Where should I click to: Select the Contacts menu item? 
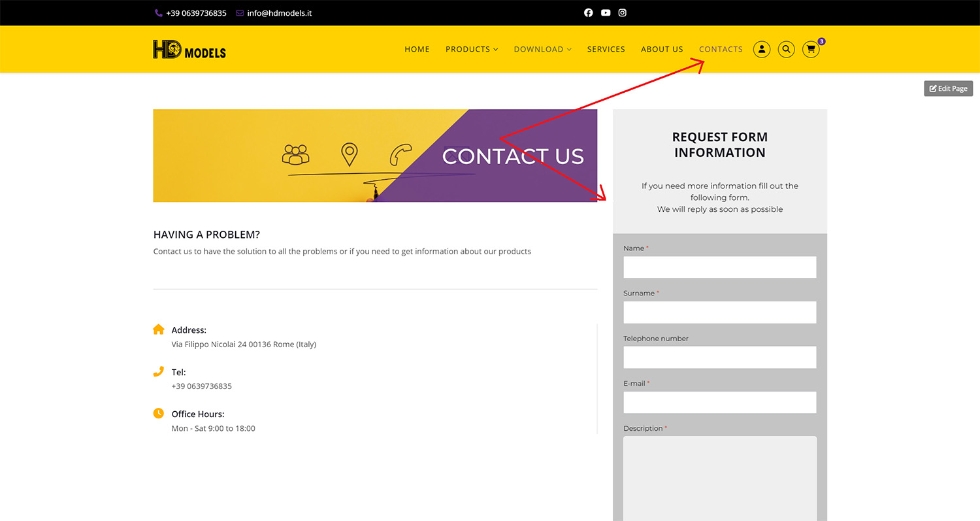point(721,49)
